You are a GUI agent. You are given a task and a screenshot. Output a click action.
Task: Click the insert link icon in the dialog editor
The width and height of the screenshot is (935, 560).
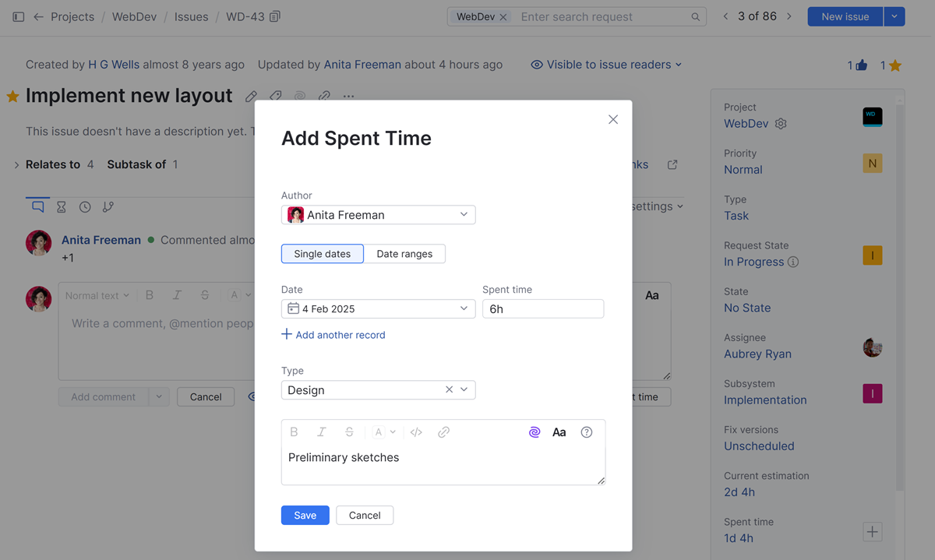pyautogui.click(x=443, y=431)
